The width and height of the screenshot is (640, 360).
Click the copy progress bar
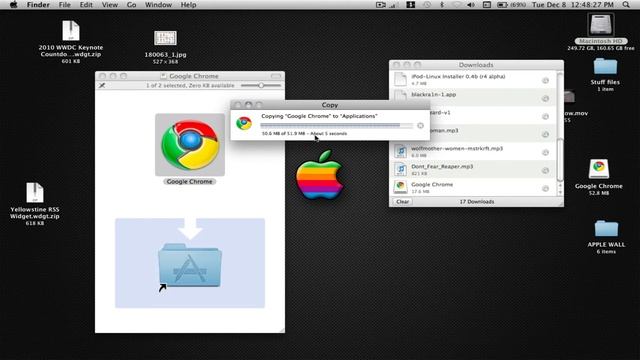[337, 126]
